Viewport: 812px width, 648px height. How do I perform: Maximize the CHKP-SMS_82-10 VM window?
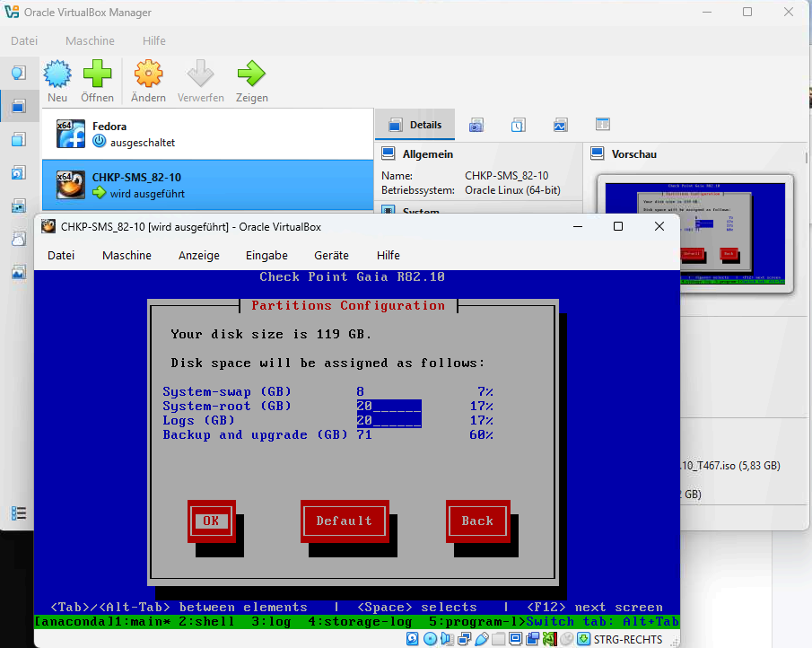[618, 226]
